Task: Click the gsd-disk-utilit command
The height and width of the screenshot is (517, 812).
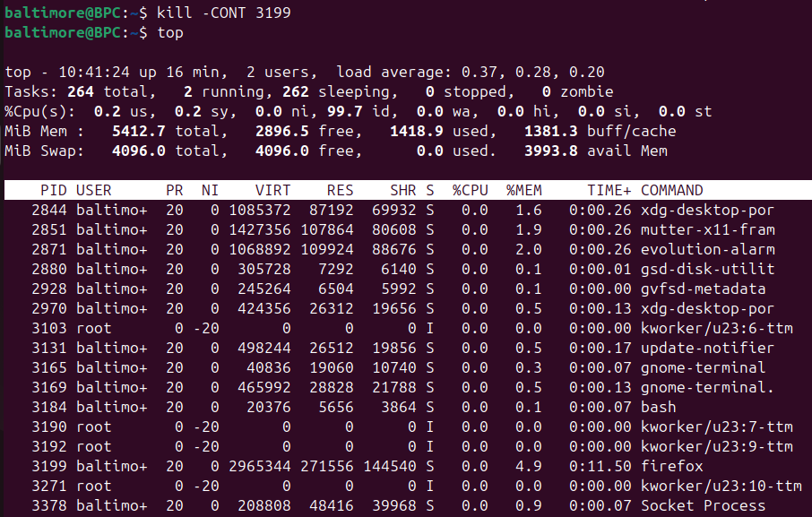Action: click(707, 269)
